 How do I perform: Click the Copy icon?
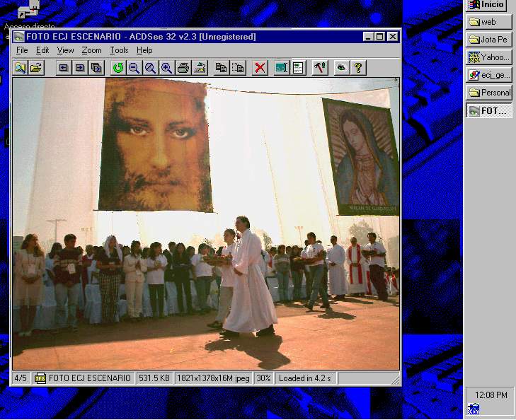point(221,68)
